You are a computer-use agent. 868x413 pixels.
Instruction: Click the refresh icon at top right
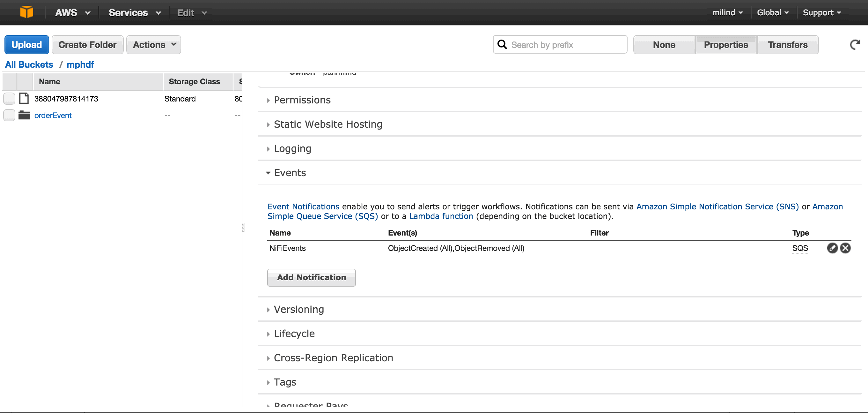[x=855, y=44]
